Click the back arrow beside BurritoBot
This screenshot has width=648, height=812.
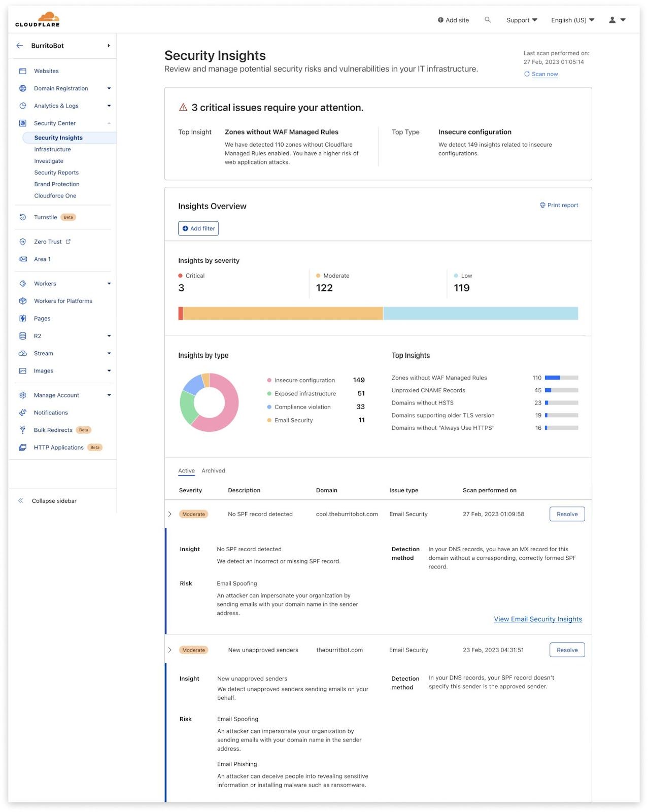tap(20, 46)
